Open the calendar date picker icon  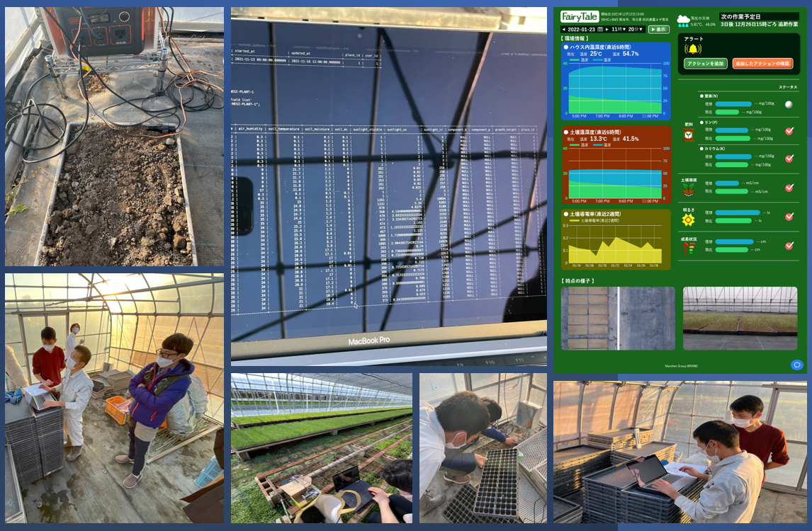pyautogui.click(x=600, y=30)
